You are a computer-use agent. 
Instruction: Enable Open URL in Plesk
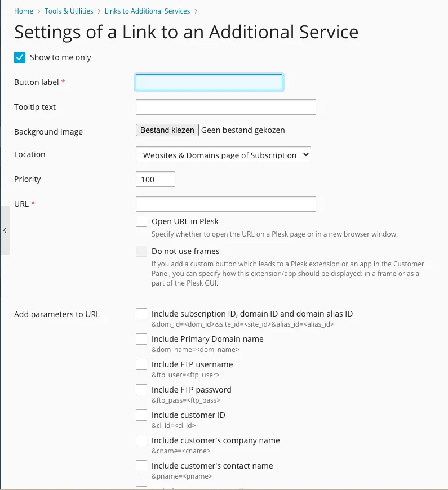click(x=141, y=221)
